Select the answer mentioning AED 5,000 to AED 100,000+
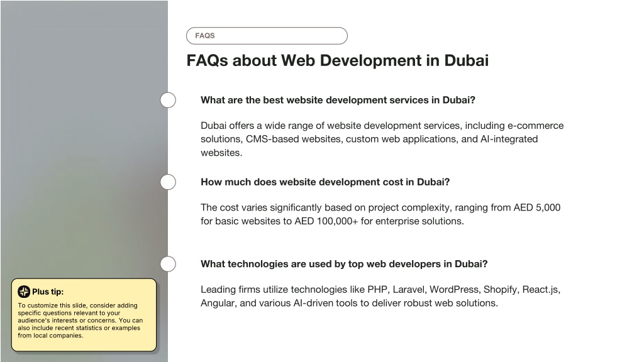 click(x=380, y=214)
